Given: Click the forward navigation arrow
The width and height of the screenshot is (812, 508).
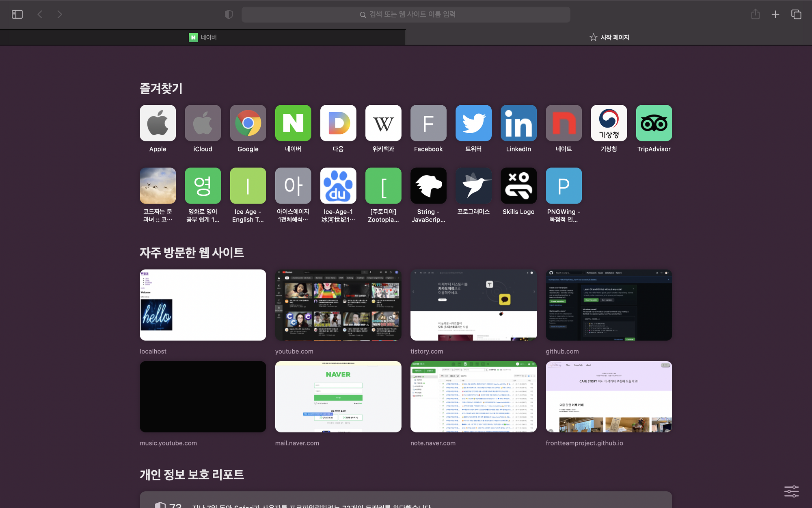Looking at the screenshot, I should click(60, 15).
